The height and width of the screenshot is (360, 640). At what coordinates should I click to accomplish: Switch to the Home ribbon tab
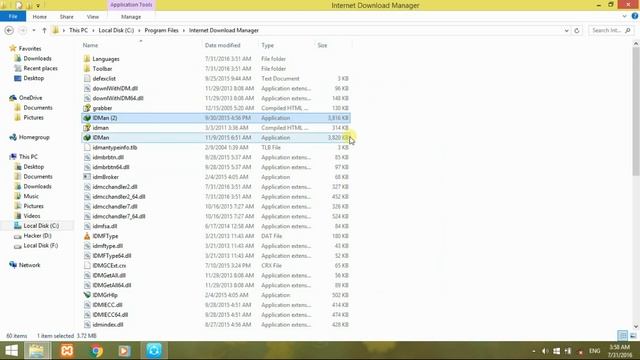pyautogui.click(x=40, y=17)
